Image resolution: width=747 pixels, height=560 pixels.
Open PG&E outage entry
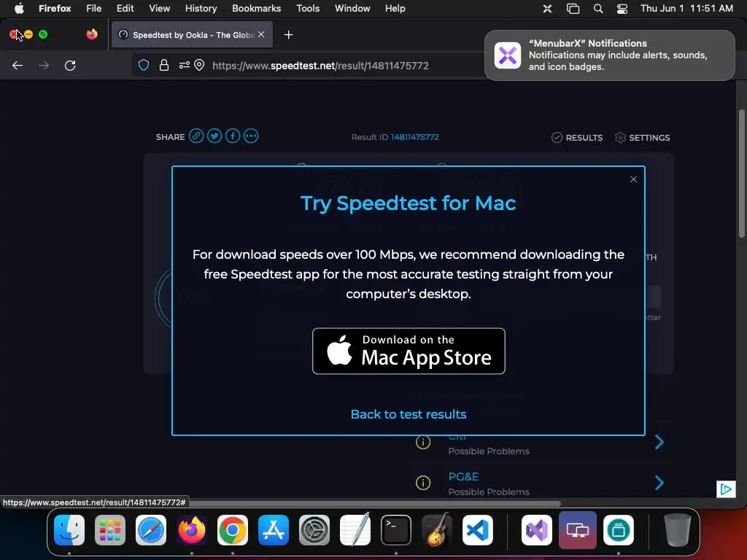tap(463, 477)
